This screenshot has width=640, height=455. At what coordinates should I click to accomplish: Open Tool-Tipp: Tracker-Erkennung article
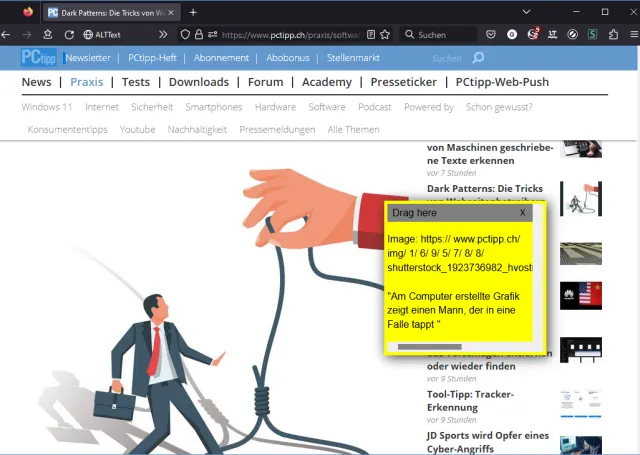click(470, 401)
